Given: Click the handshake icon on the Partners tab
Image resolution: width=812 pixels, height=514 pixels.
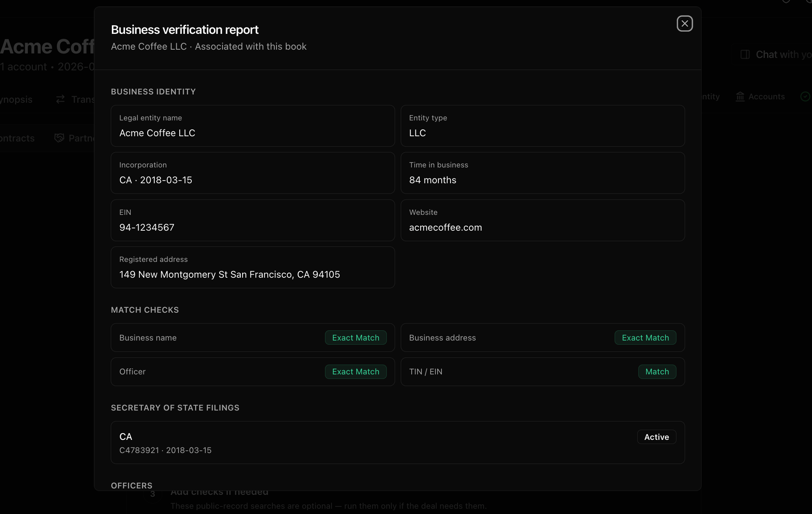Looking at the screenshot, I should (59, 138).
